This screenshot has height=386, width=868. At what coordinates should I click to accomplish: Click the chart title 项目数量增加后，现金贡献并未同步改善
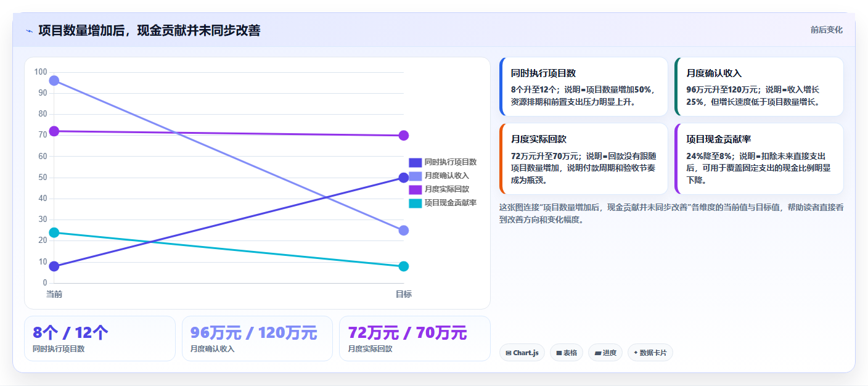coord(149,30)
